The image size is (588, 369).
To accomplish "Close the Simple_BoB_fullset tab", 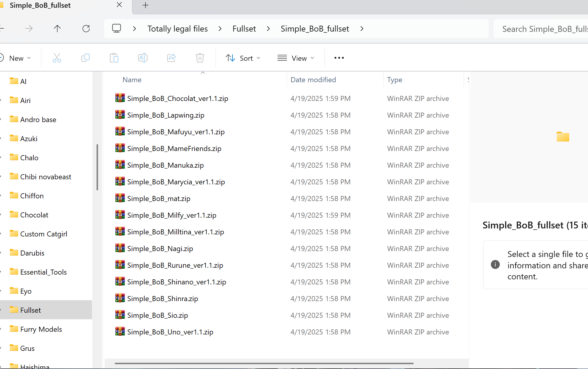I will 119,5.
